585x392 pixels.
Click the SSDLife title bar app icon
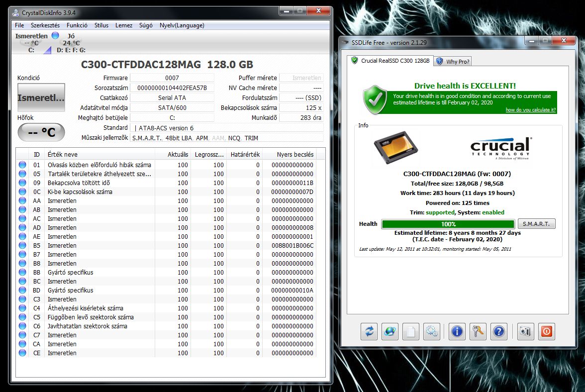click(345, 42)
